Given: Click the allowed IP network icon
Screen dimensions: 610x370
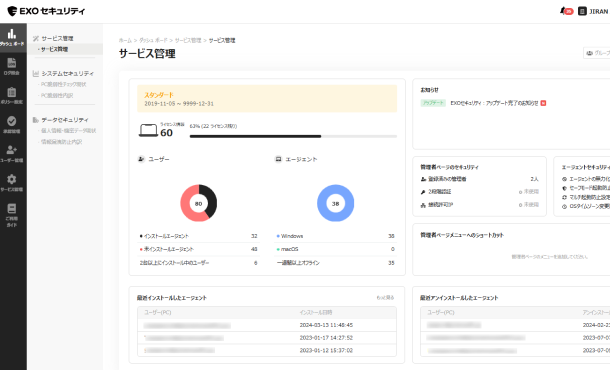Looking at the screenshot, I should pyautogui.click(x=423, y=205).
